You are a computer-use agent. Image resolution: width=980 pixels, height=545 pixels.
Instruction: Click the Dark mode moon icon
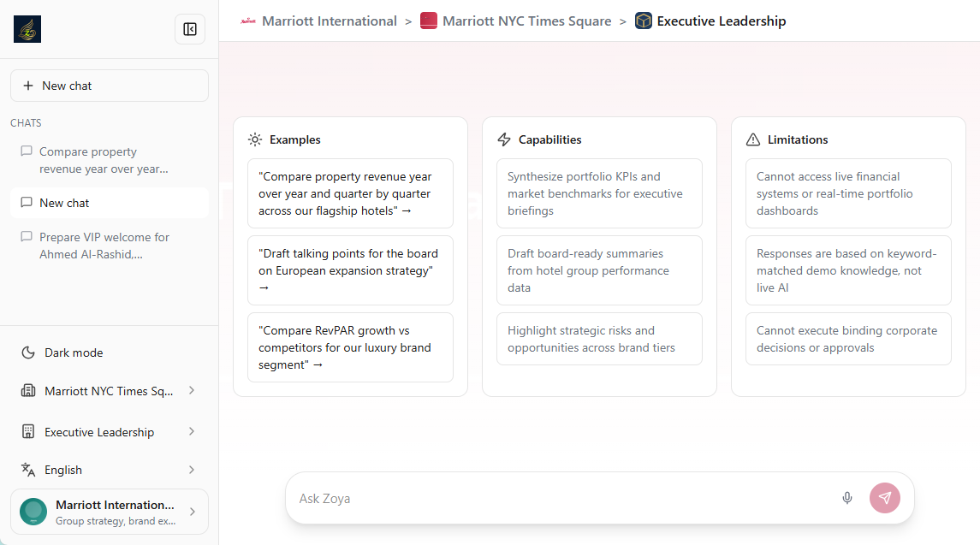pos(28,352)
